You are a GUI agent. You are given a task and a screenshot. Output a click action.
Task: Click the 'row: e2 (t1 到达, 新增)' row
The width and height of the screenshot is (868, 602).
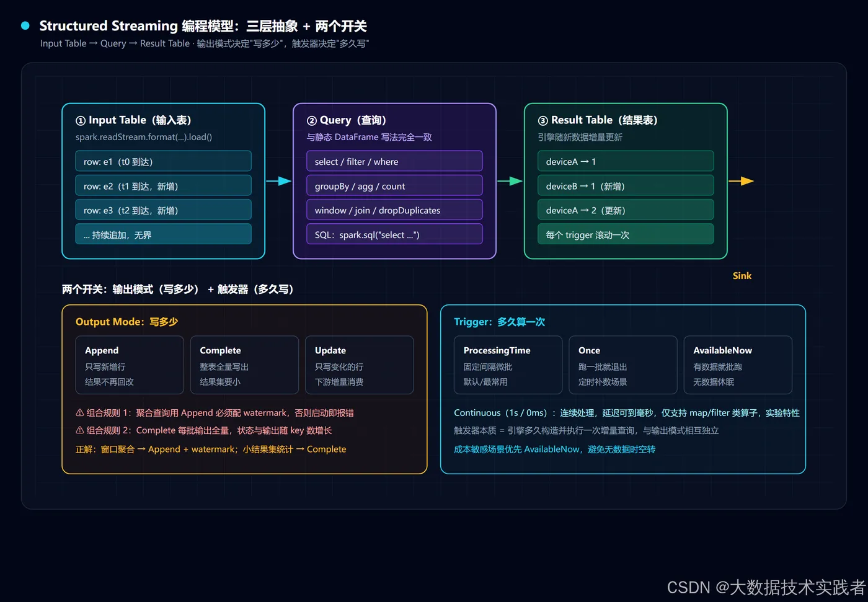tap(164, 185)
